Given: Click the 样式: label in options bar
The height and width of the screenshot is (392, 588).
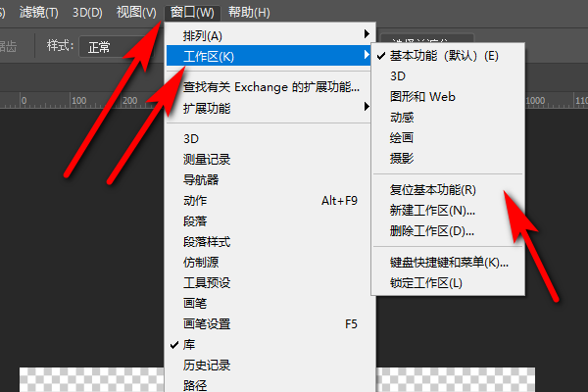Looking at the screenshot, I should (x=60, y=46).
